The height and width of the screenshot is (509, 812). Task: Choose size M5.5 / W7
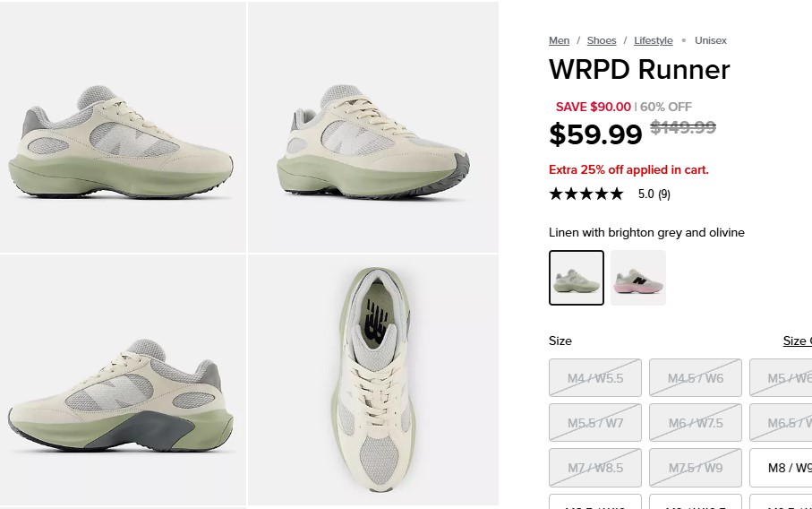tap(595, 422)
